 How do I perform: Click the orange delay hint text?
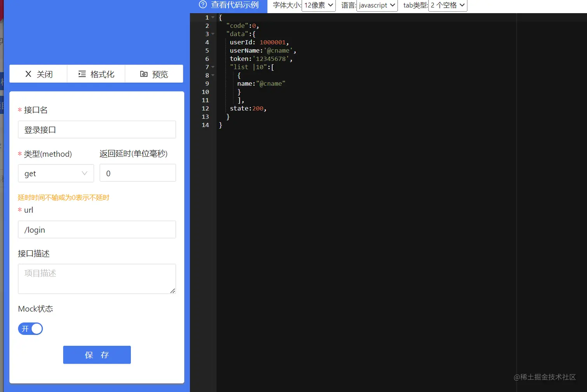[x=64, y=198]
